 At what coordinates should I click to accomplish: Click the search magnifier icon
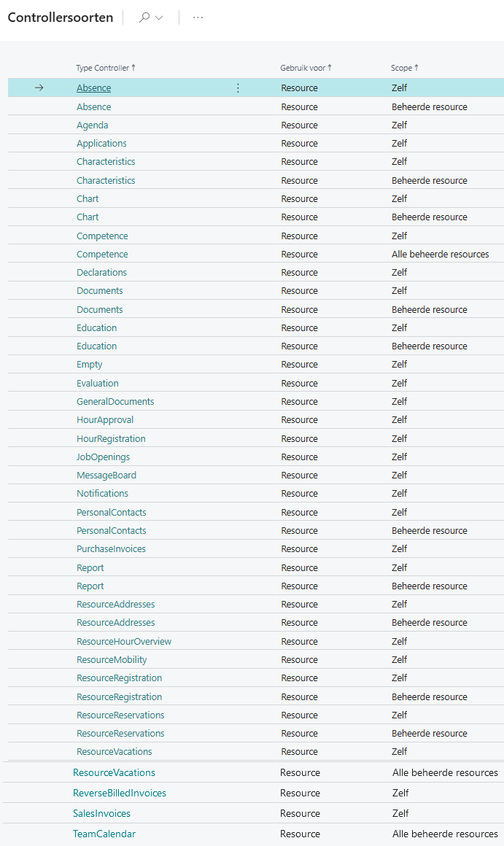144,18
